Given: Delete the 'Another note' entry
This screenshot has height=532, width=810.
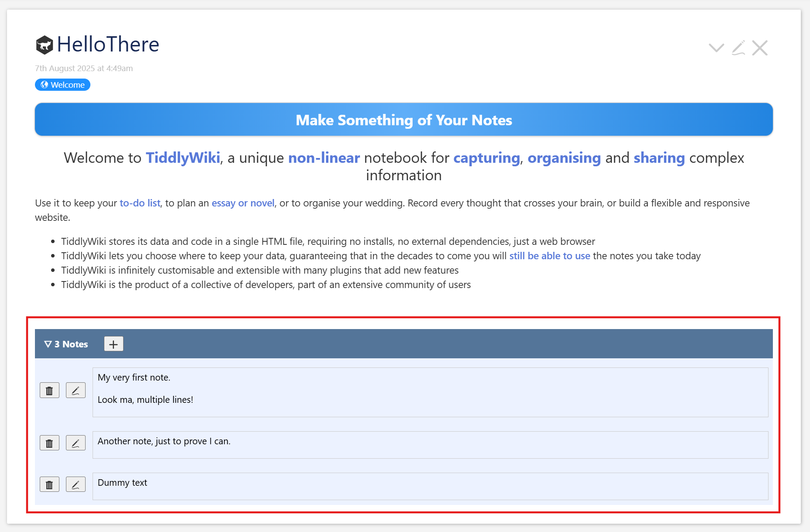Looking at the screenshot, I should tap(49, 443).
